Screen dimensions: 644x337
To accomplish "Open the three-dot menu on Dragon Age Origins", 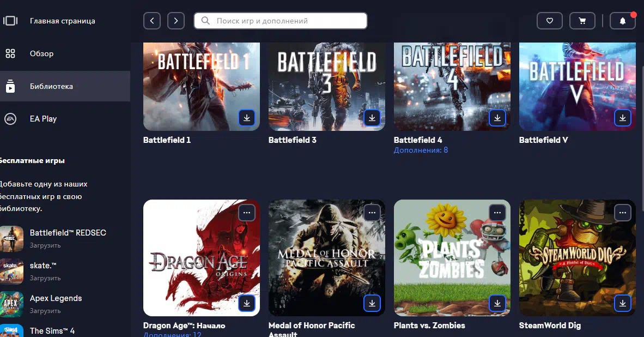I will pos(247,212).
